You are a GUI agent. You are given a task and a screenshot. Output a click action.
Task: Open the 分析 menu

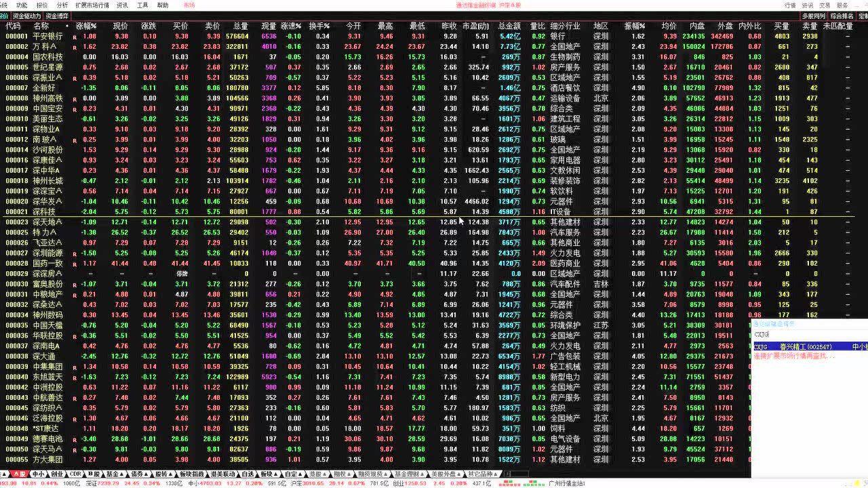(x=62, y=5)
